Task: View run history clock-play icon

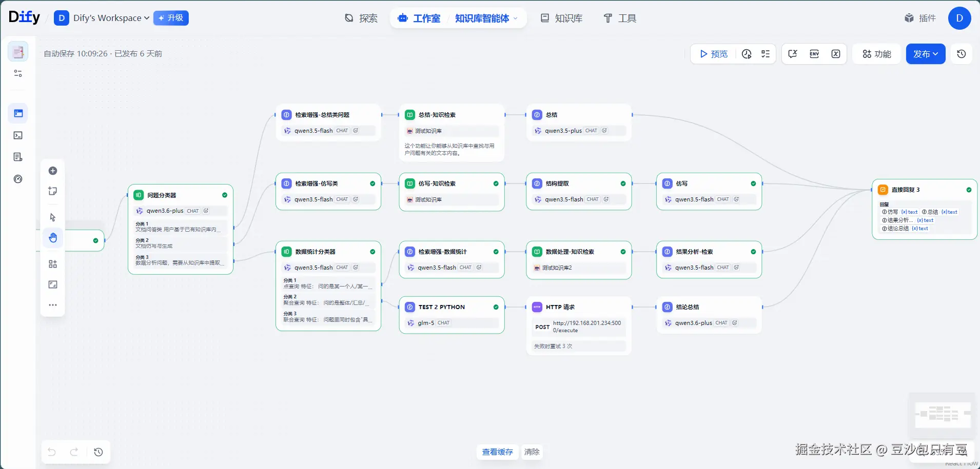Action: [747, 54]
